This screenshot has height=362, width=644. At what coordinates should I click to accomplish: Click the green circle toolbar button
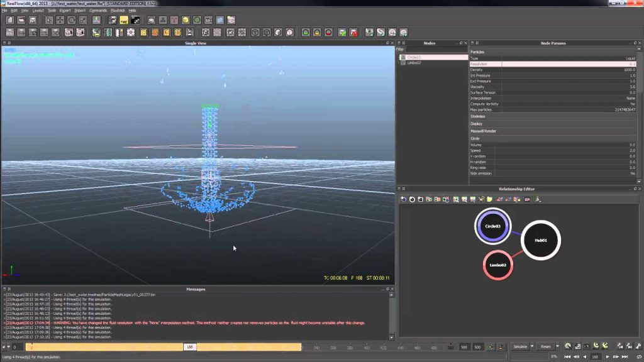pyautogui.click(x=306, y=33)
